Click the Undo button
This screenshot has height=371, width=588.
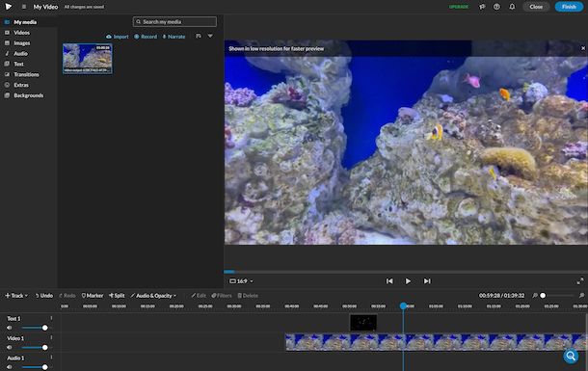pos(44,296)
